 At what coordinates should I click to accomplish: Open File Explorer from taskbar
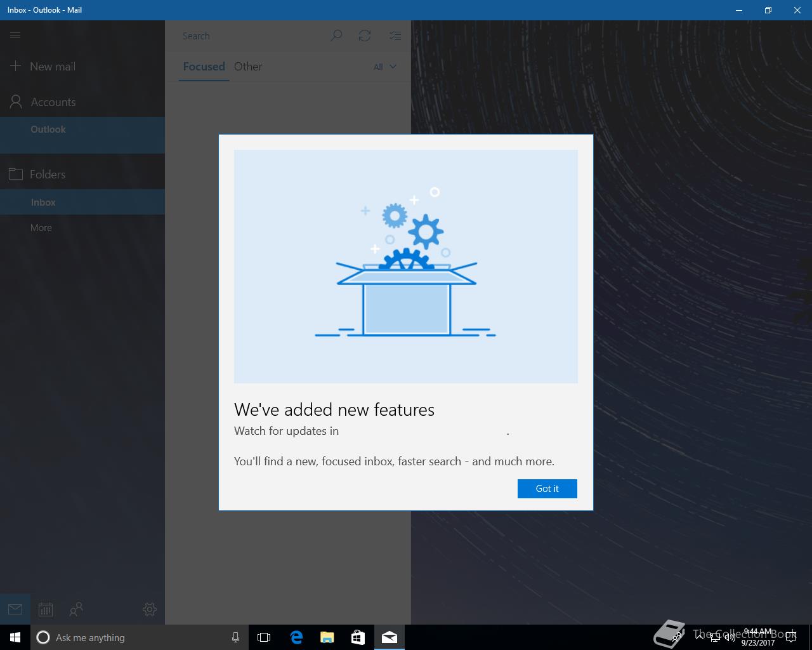(x=327, y=637)
